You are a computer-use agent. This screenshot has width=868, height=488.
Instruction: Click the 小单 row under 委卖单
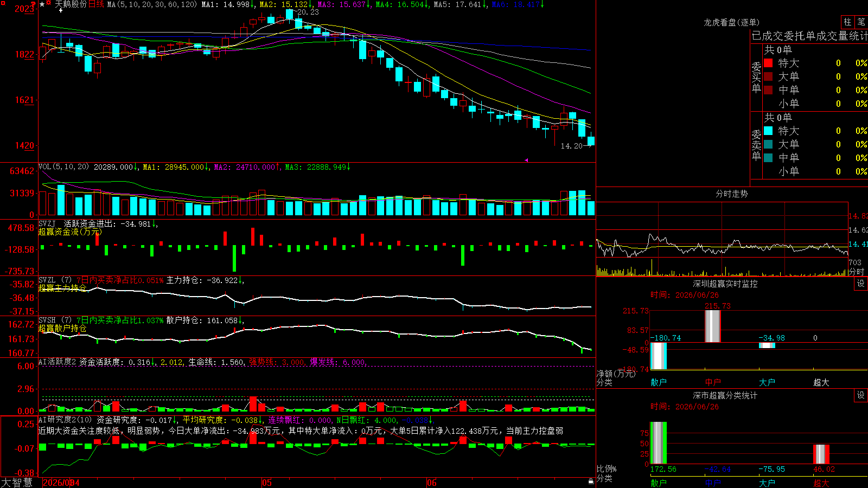click(816, 171)
